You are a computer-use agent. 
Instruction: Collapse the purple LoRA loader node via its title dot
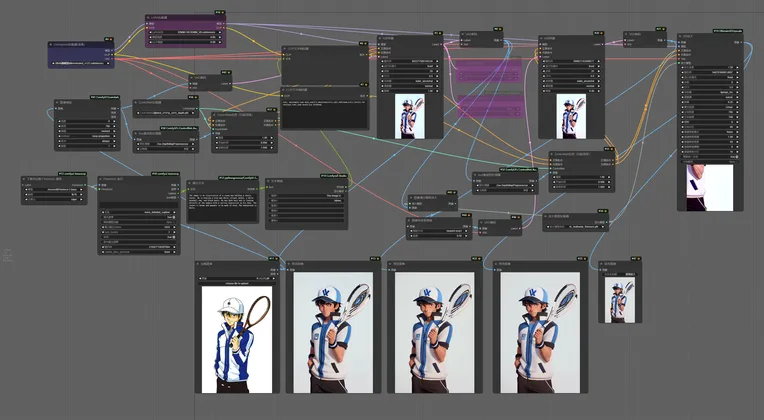click(x=150, y=18)
